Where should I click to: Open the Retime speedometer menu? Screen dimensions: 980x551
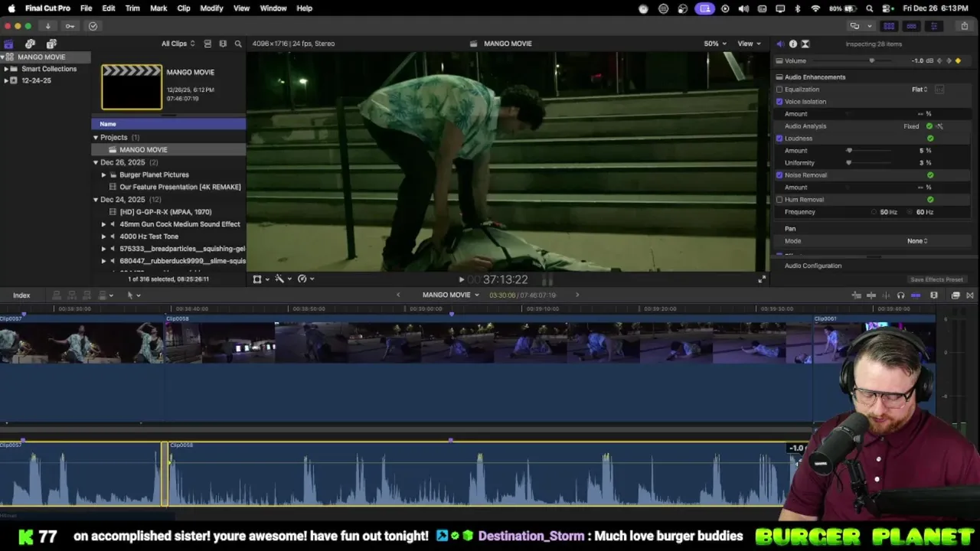coord(305,279)
